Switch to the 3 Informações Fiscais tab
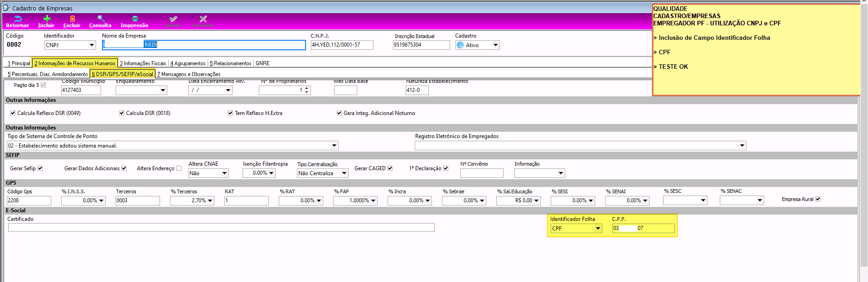Screen dimensions: 868x282 (143, 63)
